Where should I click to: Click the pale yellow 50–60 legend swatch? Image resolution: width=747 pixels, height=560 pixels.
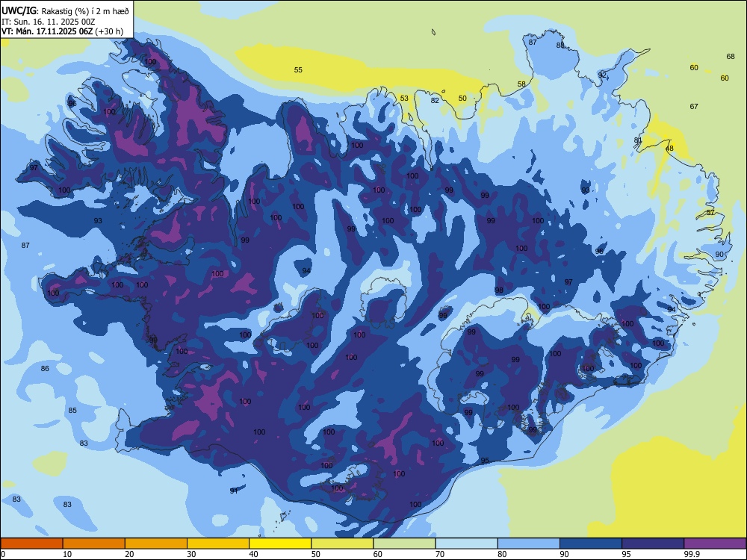pos(342,544)
